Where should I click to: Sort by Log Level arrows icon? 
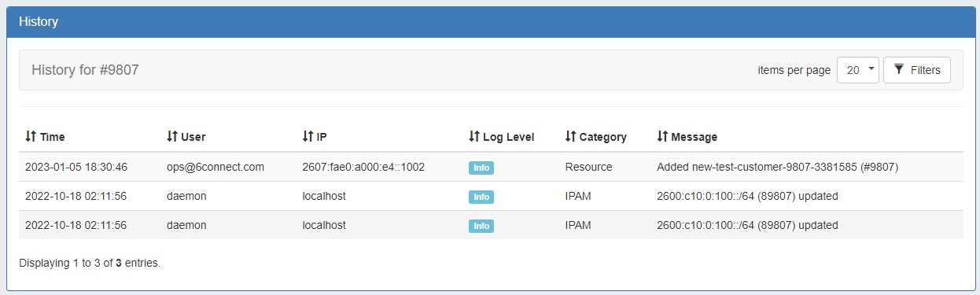(x=474, y=137)
